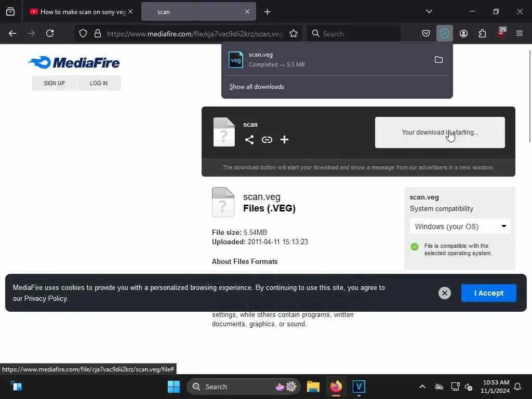
Task: Click the browser Search box
Action: click(353, 34)
